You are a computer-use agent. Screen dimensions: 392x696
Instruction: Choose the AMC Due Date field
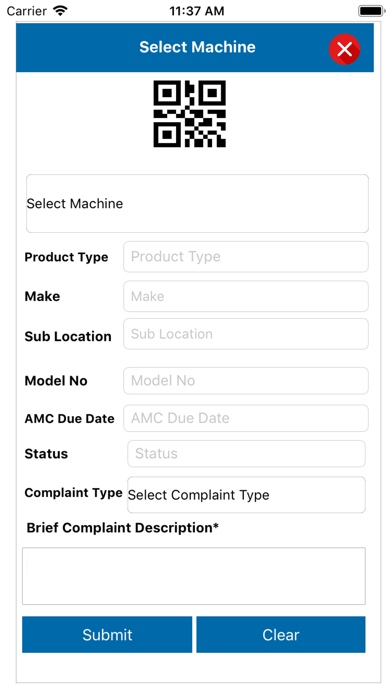246,418
